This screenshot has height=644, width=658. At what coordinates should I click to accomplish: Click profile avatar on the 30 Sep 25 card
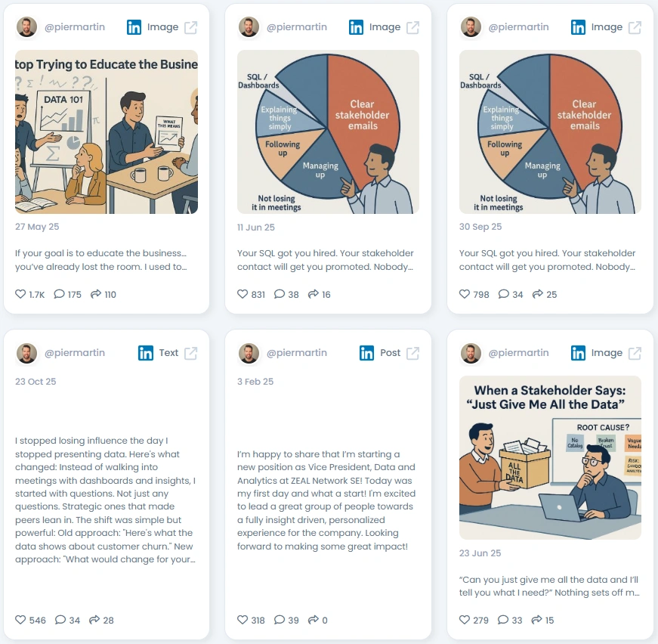pyautogui.click(x=471, y=27)
